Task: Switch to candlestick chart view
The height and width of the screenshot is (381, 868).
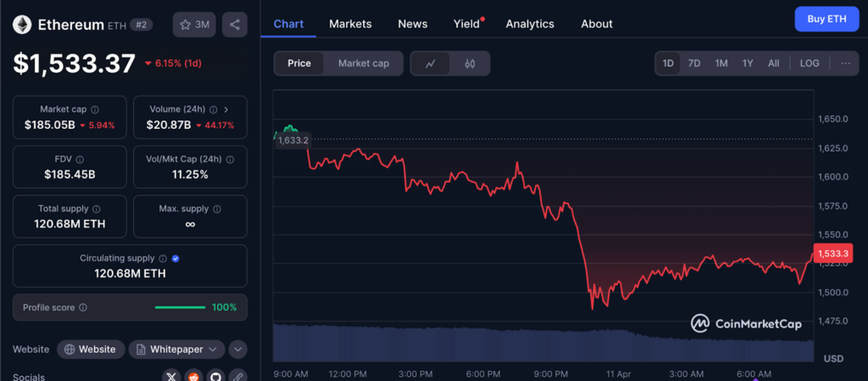Action: (x=470, y=64)
